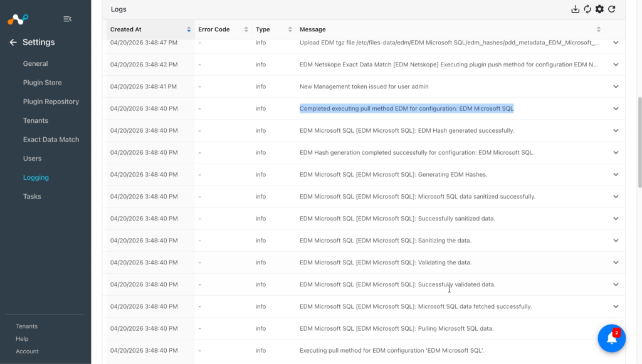Click Tenants link at sidebar bottom
The width and height of the screenshot is (642, 364).
coord(26,326)
